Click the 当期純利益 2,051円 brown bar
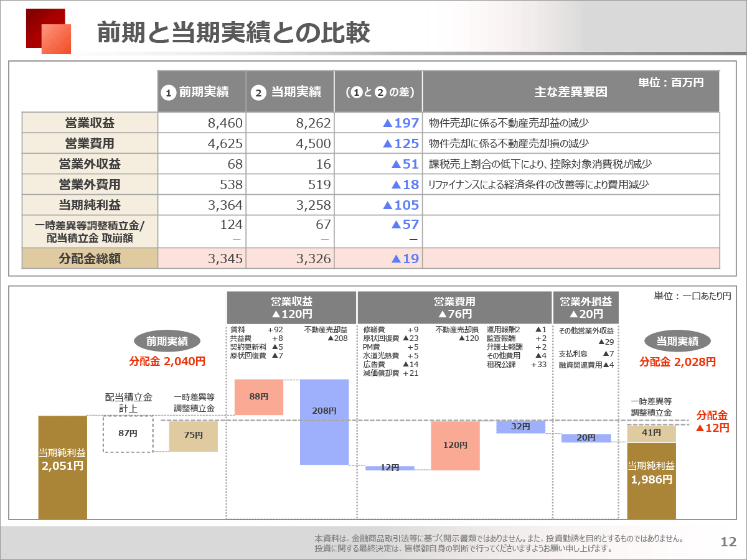 point(63,467)
